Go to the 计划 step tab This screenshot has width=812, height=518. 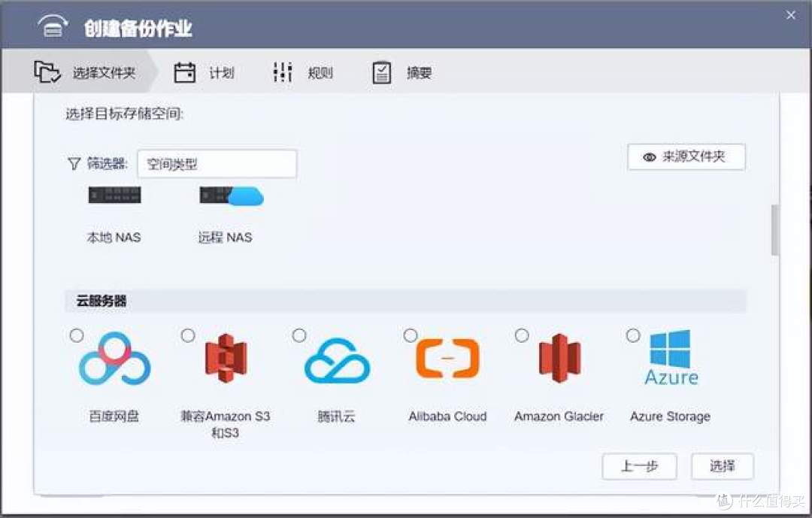[x=205, y=72]
